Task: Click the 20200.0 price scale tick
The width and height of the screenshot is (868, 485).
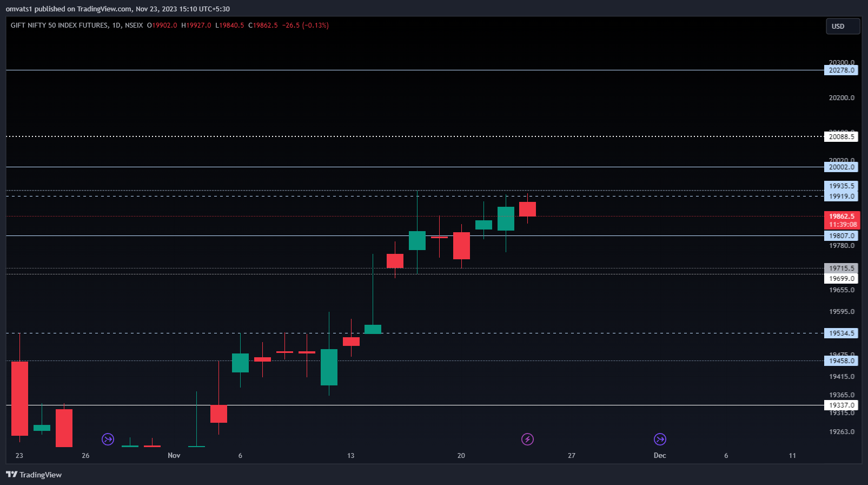Action: (x=842, y=98)
